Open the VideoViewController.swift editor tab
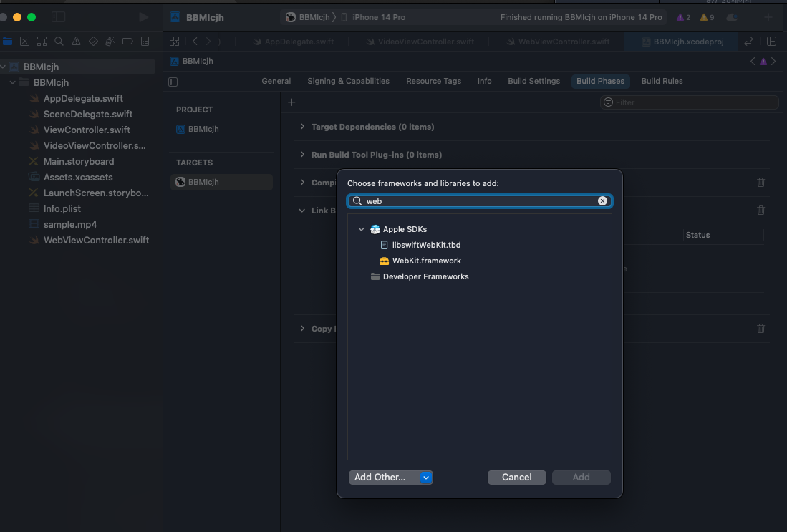787x532 pixels. (x=420, y=42)
